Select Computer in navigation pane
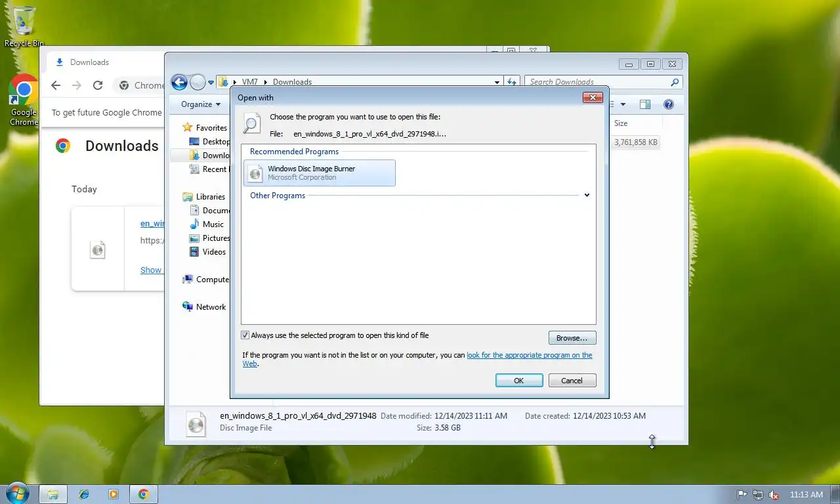840x504 pixels. click(x=206, y=280)
